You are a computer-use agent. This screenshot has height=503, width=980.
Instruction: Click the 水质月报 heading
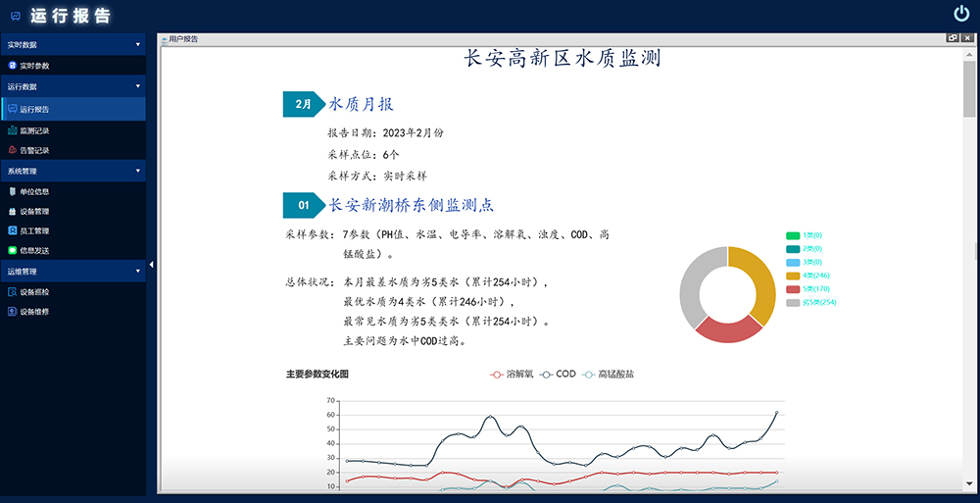[362, 105]
